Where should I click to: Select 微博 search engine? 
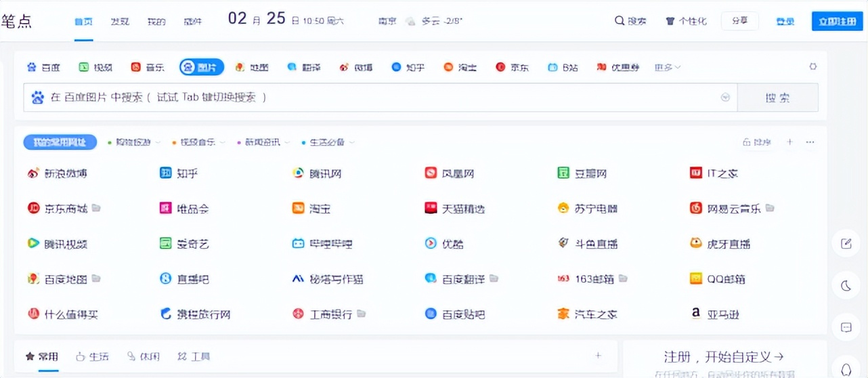(356, 67)
